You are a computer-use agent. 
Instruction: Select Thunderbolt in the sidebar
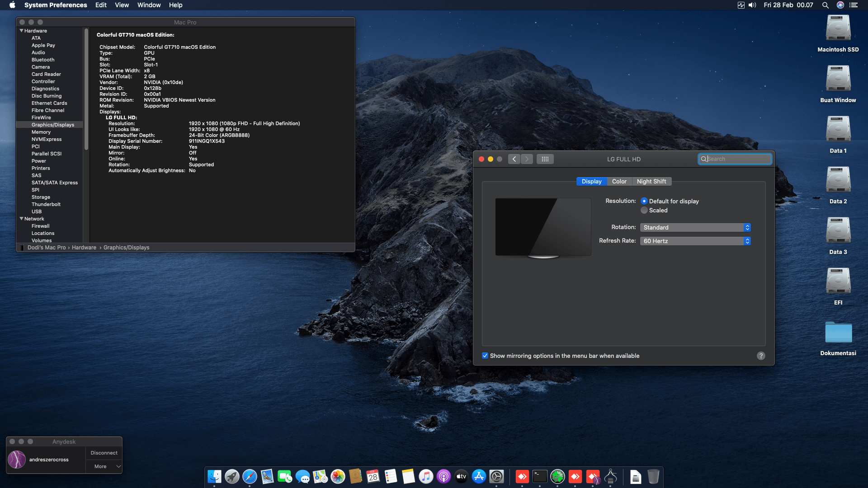tap(46, 204)
